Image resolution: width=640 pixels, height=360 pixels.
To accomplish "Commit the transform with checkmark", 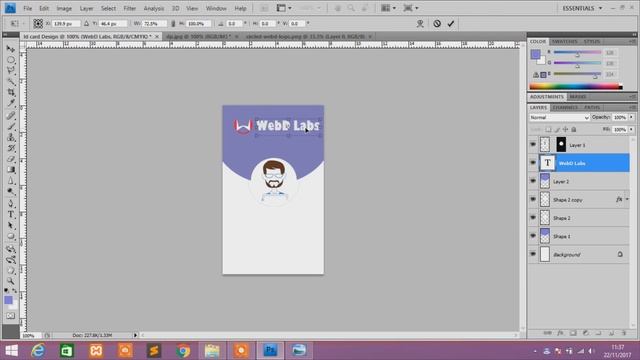I will [451, 24].
